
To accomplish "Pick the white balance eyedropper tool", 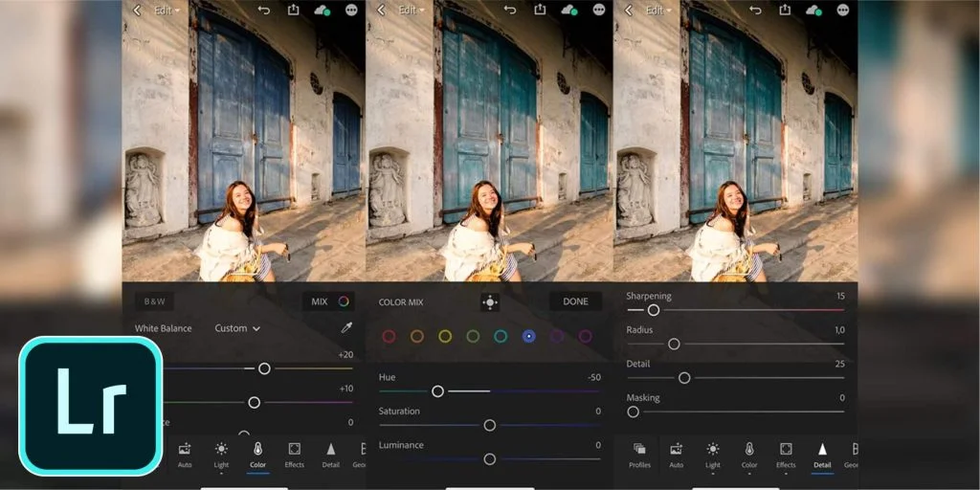I will click(346, 328).
